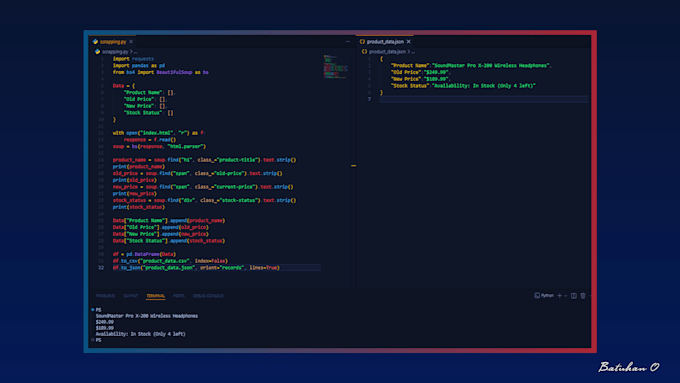Create a new terminal with plus icon
The height and width of the screenshot is (383, 680).
[x=559, y=296]
